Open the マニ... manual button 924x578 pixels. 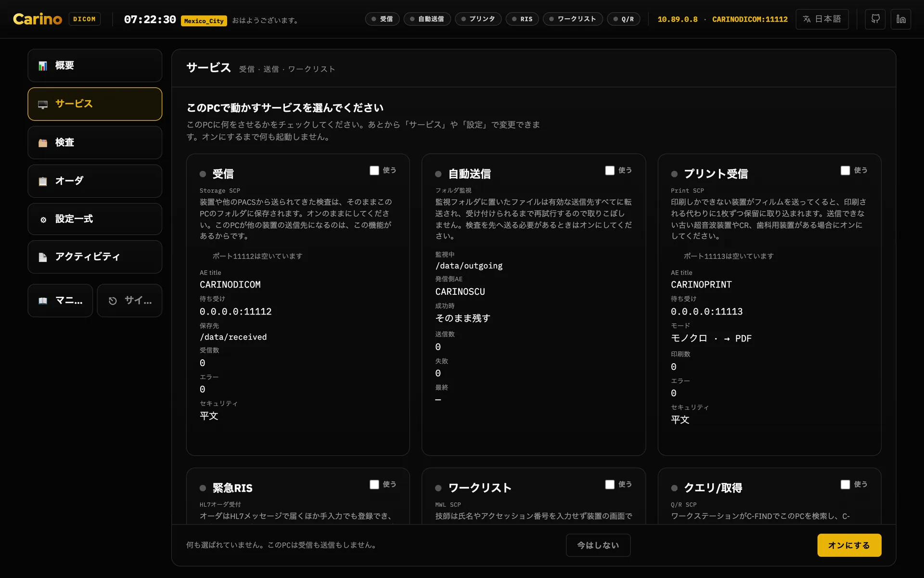pyautogui.click(x=60, y=301)
